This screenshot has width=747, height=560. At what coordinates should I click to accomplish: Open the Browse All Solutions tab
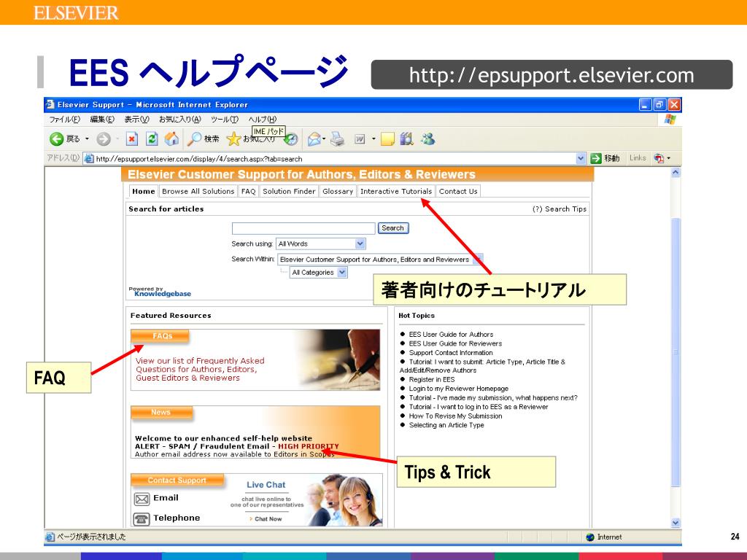coord(198,192)
